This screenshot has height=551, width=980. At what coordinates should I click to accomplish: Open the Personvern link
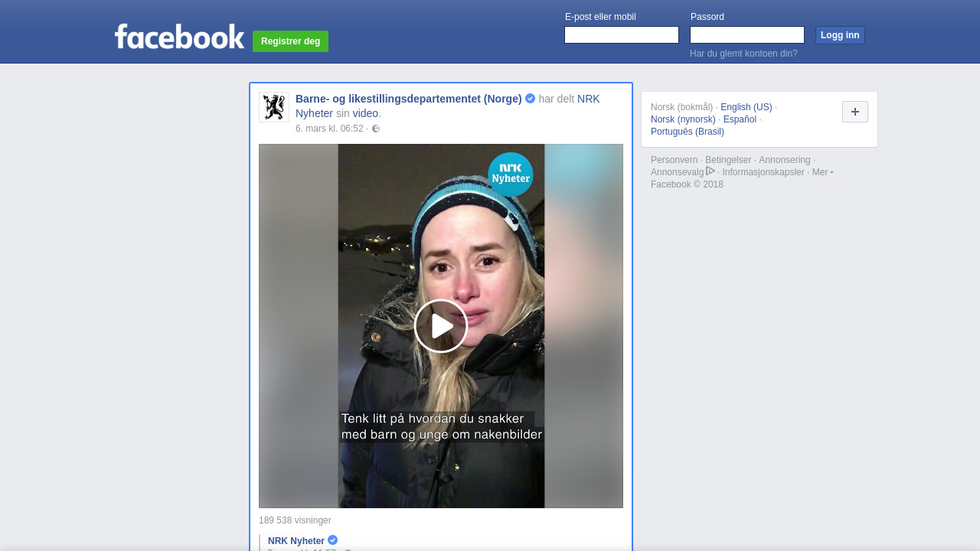pyautogui.click(x=675, y=160)
